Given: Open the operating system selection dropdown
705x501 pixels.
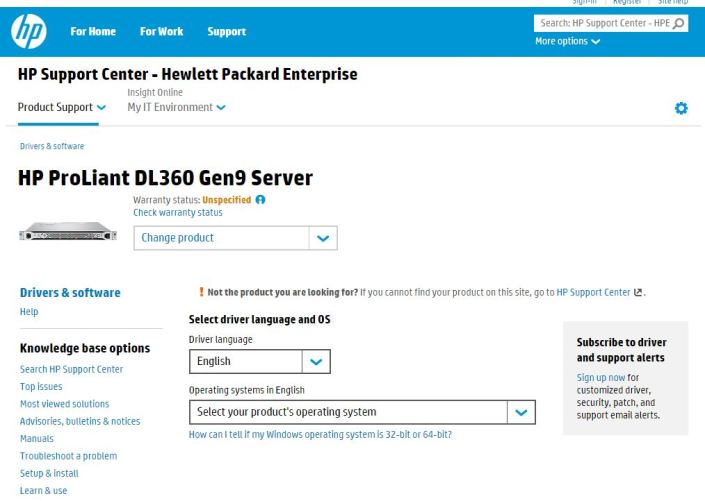Looking at the screenshot, I should tap(362, 412).
